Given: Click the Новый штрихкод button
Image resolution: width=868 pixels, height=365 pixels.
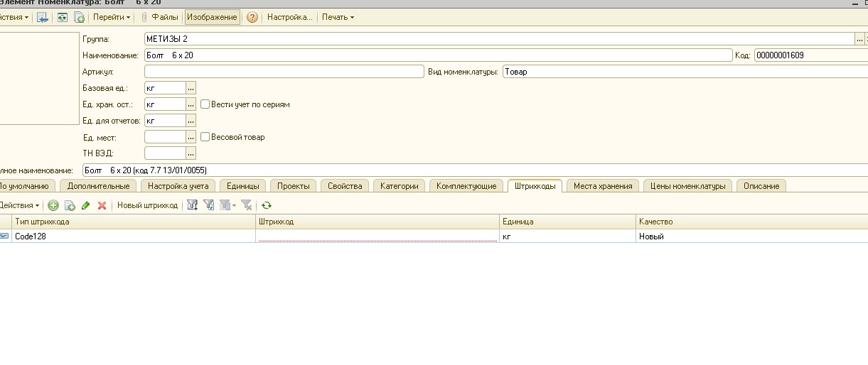Looking at the screenshot, I should coord(147,205).
